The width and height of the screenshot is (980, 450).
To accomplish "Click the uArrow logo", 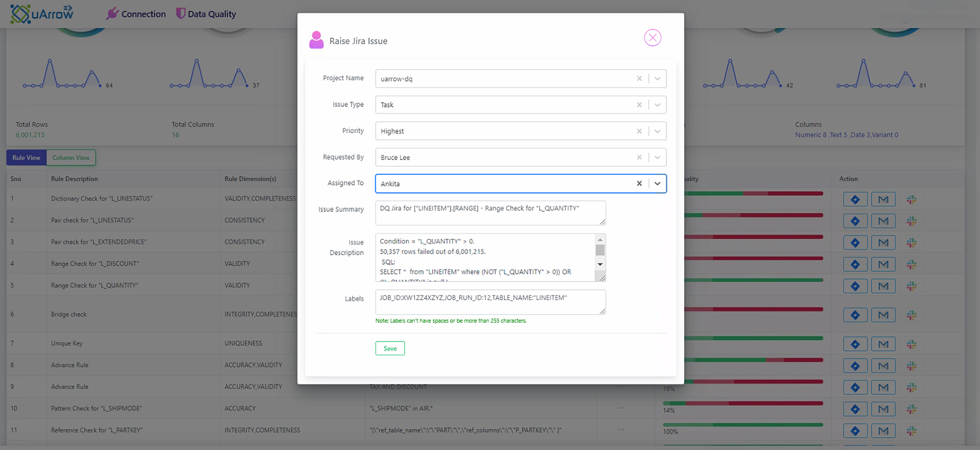I will click(42, 14).
